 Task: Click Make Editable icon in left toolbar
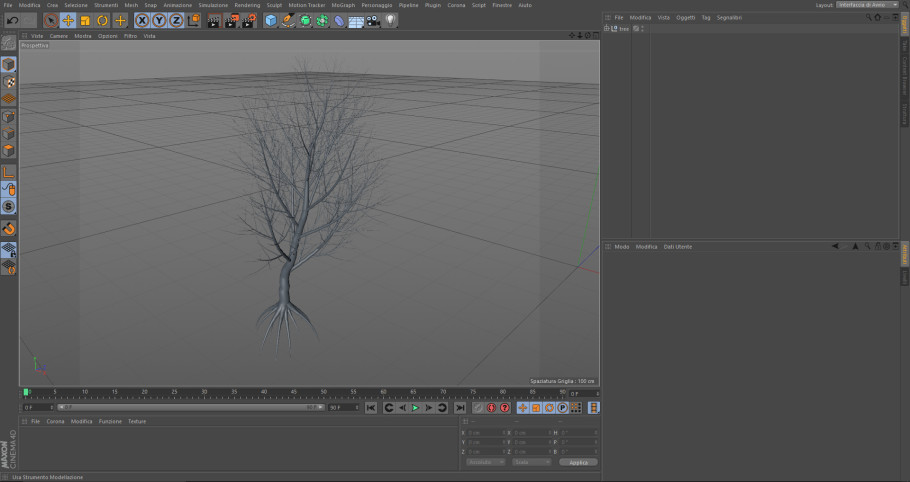point(8,43)
